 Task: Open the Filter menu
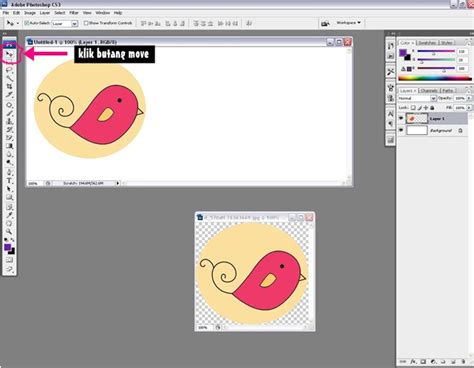pyautogui.click(x=74, y=13)
